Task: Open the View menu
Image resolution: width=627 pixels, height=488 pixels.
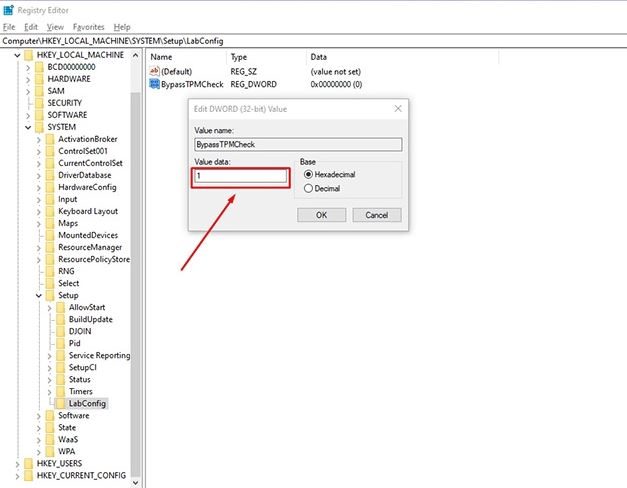Action: 55,27
